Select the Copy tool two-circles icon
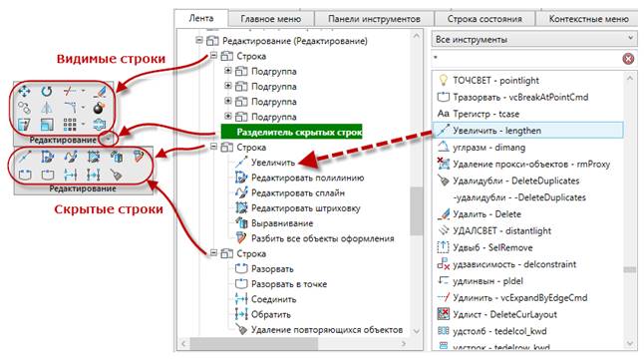This screenshot has width=644, height=364. click(24, 108)
